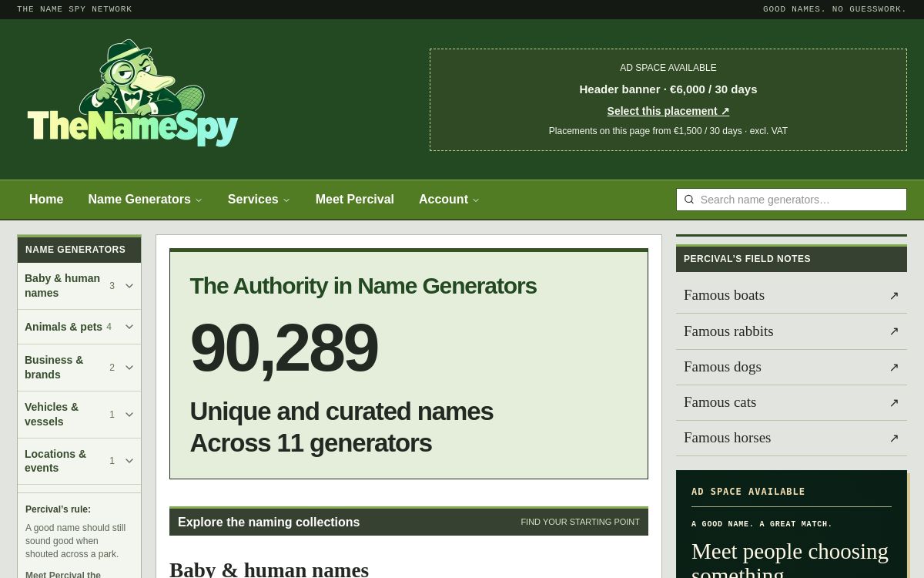Expand Animals & pets chevron

(x=129, y=327)
